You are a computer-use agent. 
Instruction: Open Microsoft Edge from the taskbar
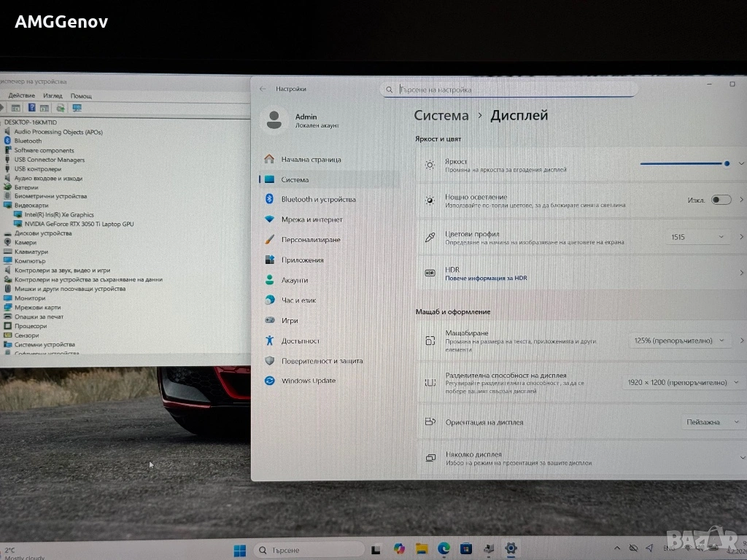pos(444,548)
